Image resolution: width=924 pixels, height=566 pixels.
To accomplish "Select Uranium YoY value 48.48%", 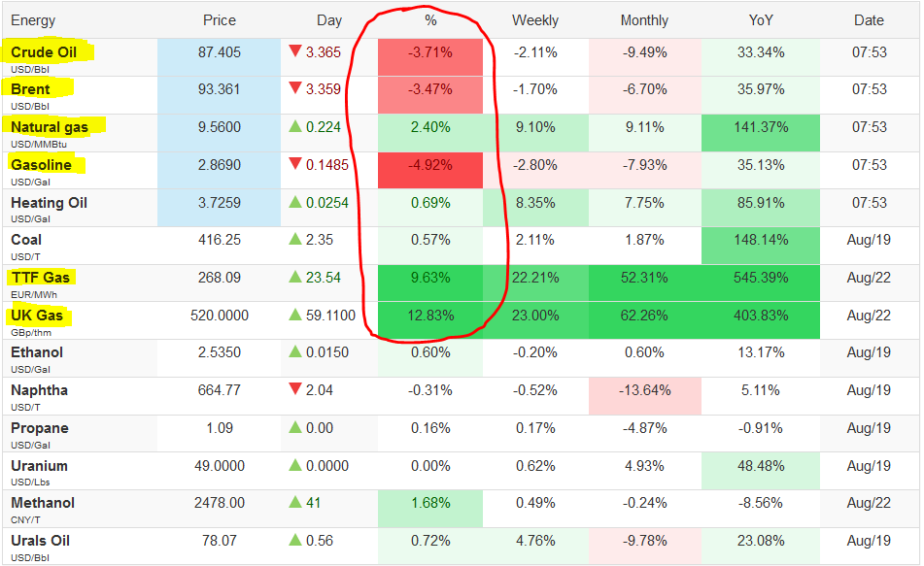I will coord(761,466).
